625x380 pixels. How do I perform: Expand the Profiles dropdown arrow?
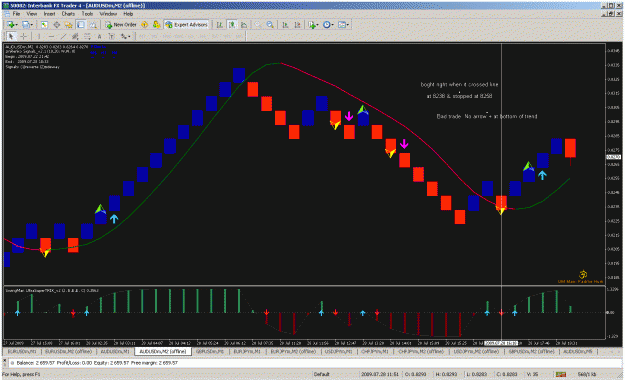[x=31, y=25]
